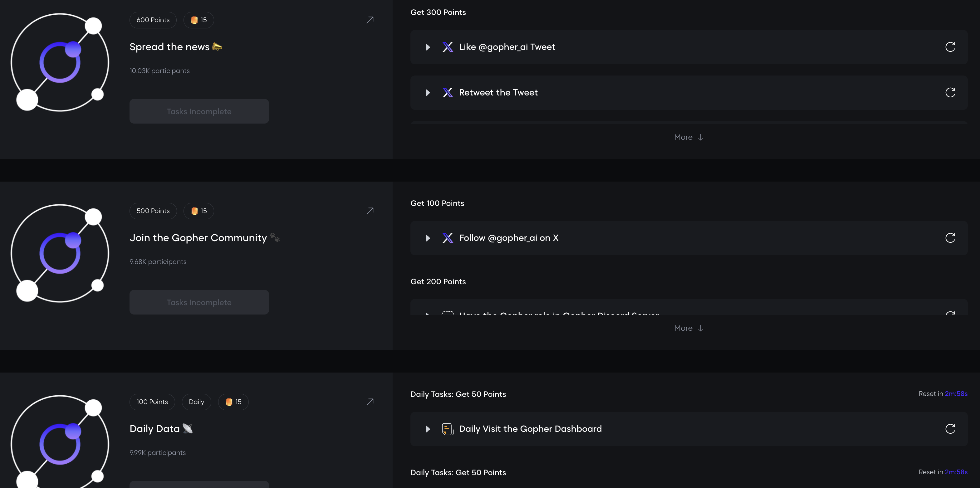Refresh the Follow @gopher_ai on X task
This screenshot has height=488, width=980.
(x=950, y=238)
